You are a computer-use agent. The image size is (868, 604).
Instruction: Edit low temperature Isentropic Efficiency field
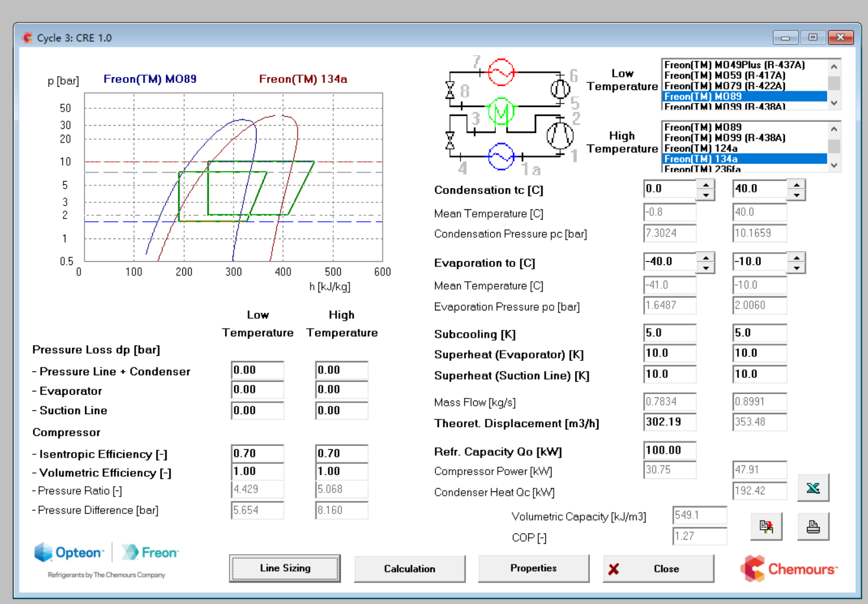pos(257,454)
